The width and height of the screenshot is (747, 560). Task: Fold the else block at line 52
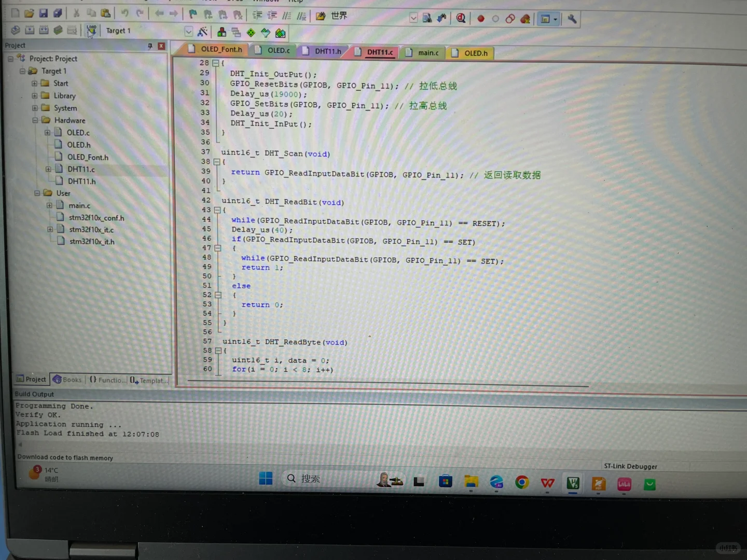pyautogui.click(x=218, y=295)
